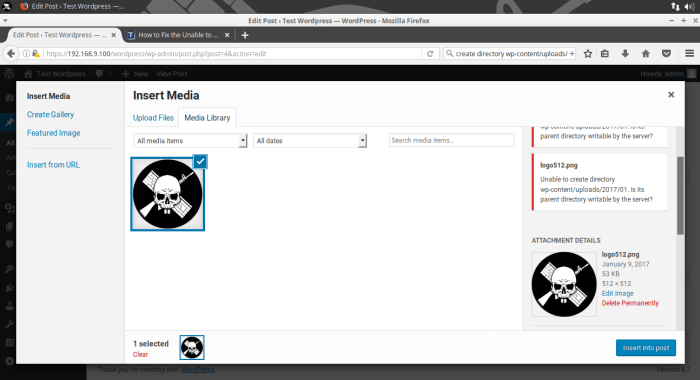Click the WordPress link in footer
This screenshot has height=380, width=700.
[198, 370]
